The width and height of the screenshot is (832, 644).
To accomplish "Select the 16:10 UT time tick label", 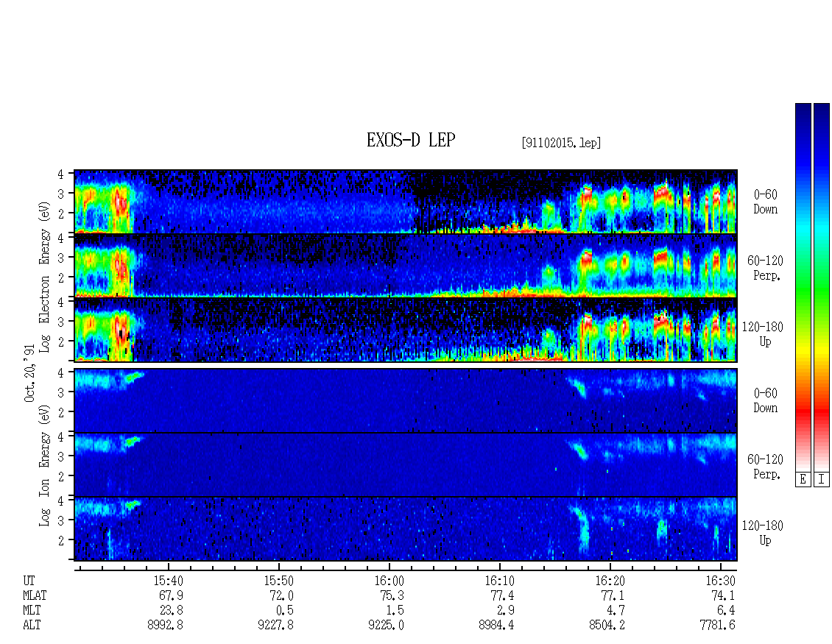I will (499, 581).
